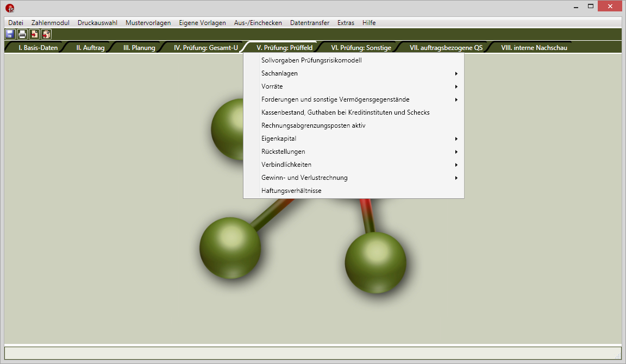Switch to the VIII. interne Nachschau tab
This screenshot has height=364, width=626.
click(534, 48)
